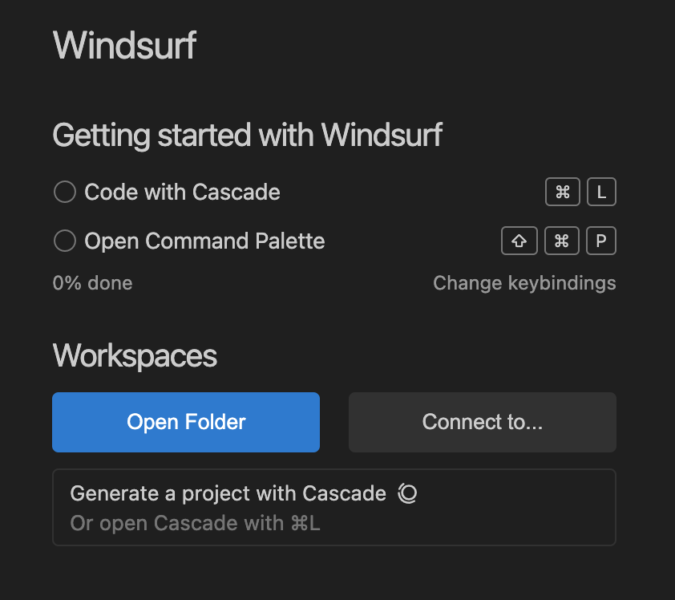This screenshot has width=675, height=600.
Task: Click the Connect to... button
Action: 483,422
